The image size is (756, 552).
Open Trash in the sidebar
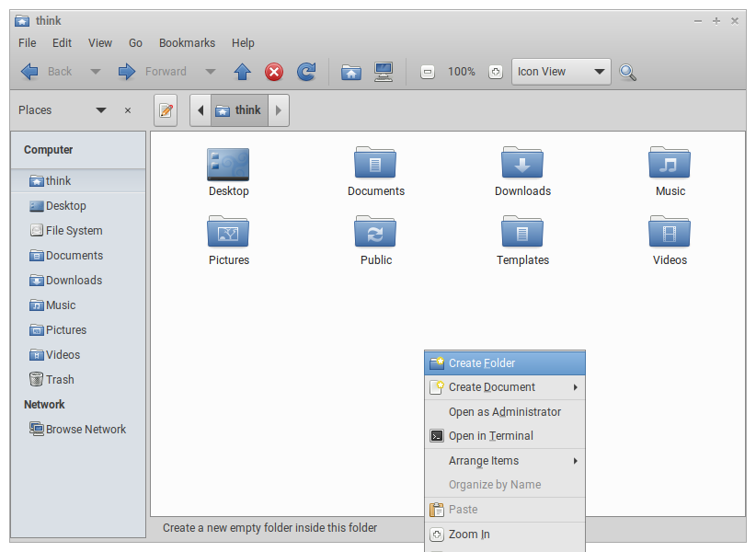pos(78,379)
